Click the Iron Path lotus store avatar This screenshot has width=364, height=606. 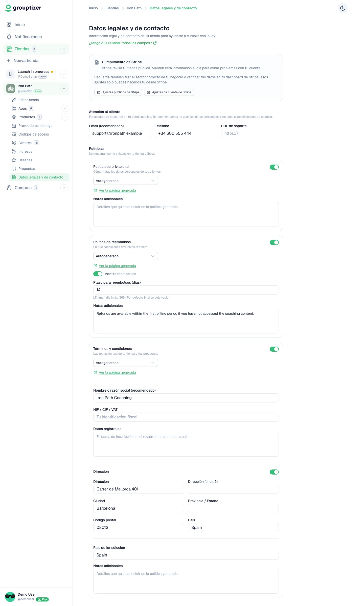[x=11, y=88]
